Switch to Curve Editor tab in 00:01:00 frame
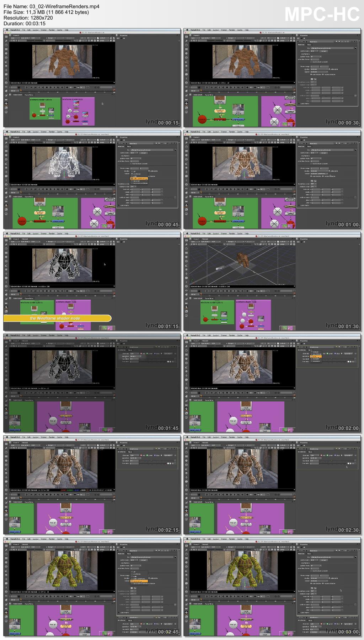 [209, 196]
